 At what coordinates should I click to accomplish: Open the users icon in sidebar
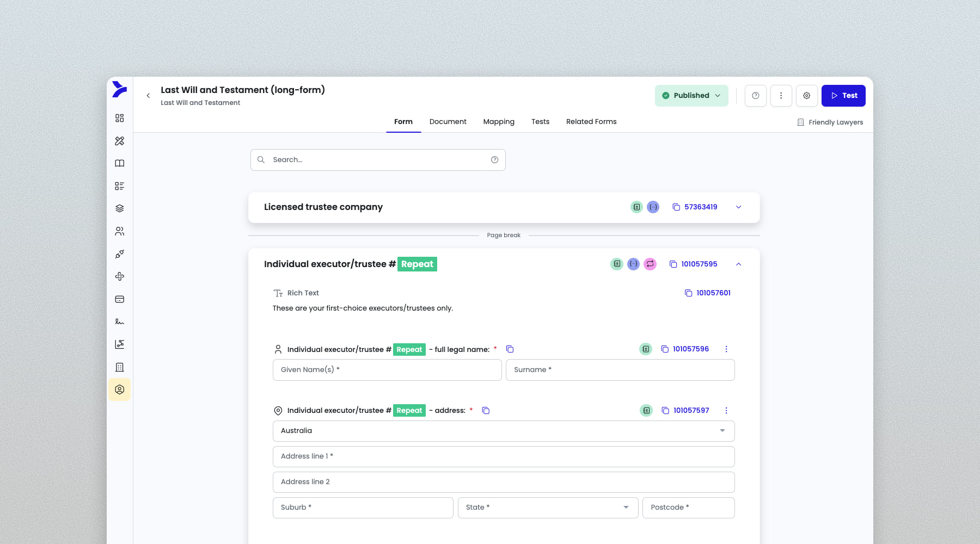120,231
